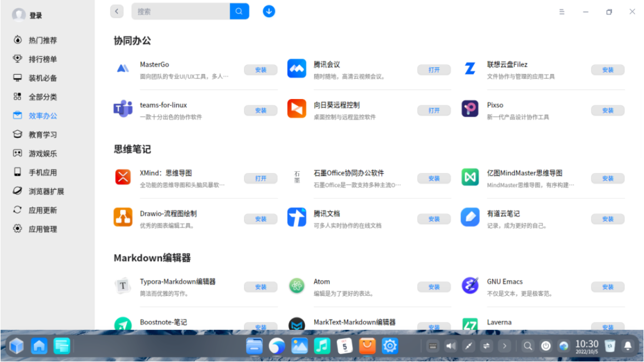Viewport: 644px width, 362px height.
Task: Select 热门推荐 in the sidebar
Action: point(43,40)
